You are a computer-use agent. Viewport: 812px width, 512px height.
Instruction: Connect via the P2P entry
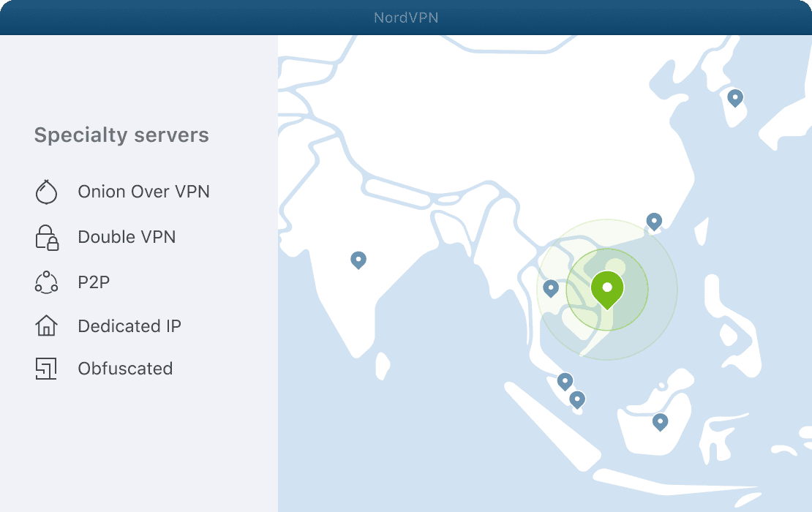tap(93, 282)
